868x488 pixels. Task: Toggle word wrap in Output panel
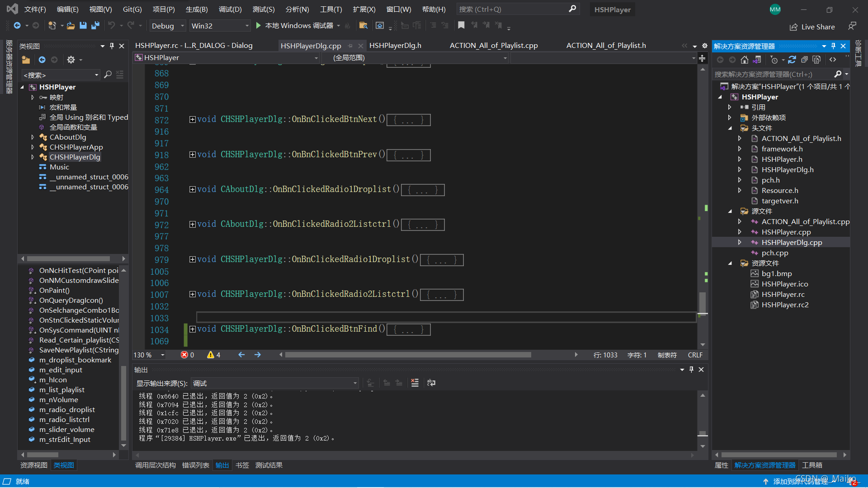pyautogui.click(x=431, y=383)
